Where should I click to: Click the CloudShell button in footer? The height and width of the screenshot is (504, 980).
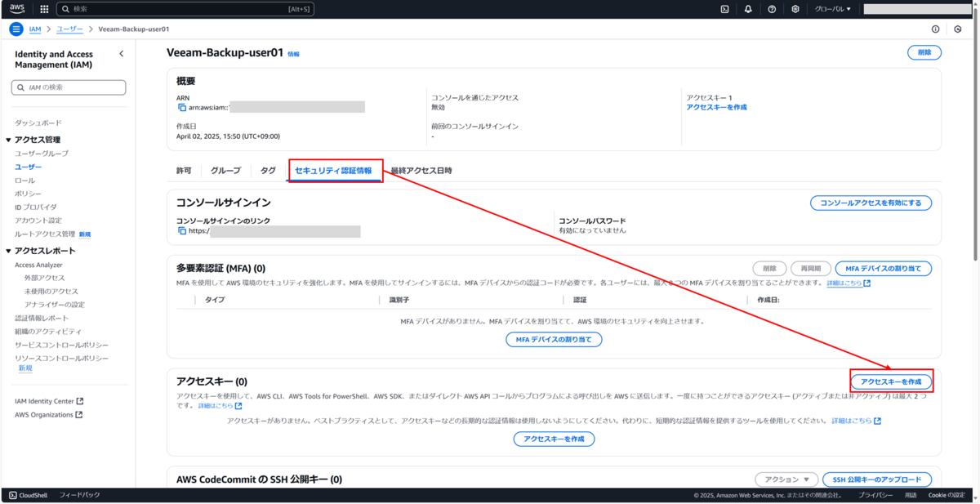point(29,495)
